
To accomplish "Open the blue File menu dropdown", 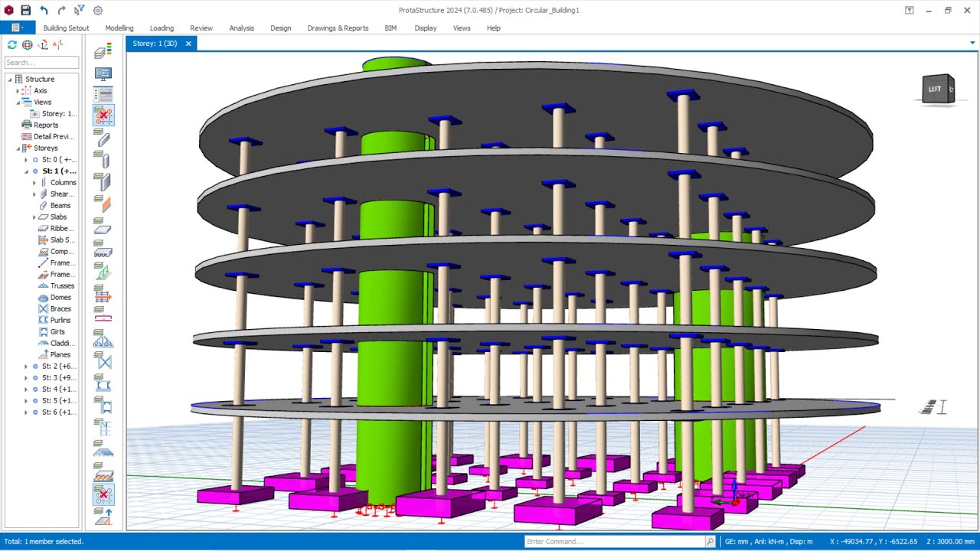I will coord(17,28).
